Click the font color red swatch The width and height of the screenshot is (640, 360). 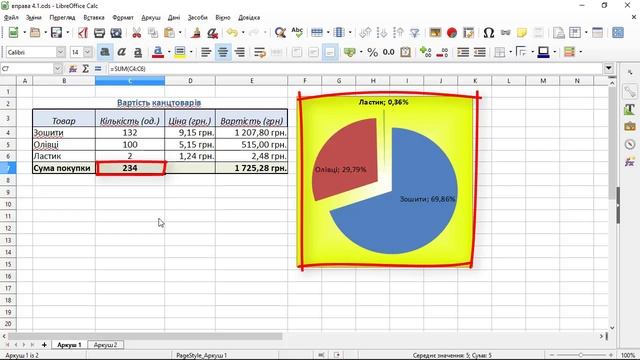pos(158,52)
